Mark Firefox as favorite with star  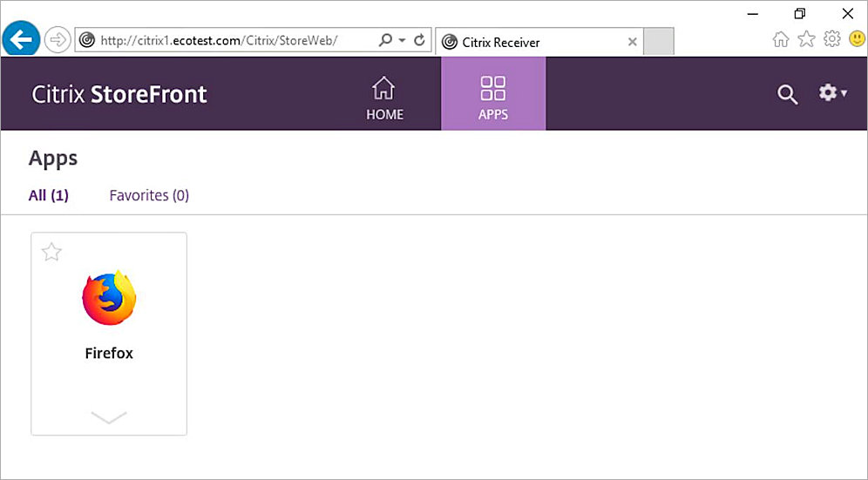coord(51,252)
